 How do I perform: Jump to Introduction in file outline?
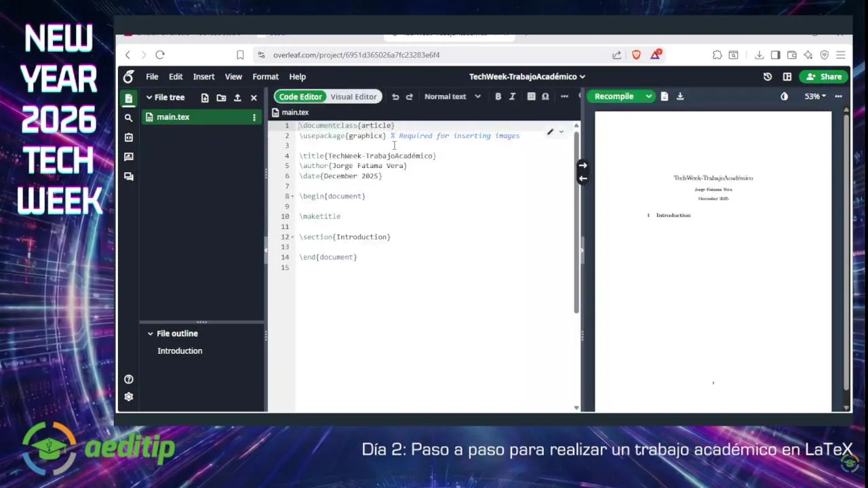tap(180, 351)
